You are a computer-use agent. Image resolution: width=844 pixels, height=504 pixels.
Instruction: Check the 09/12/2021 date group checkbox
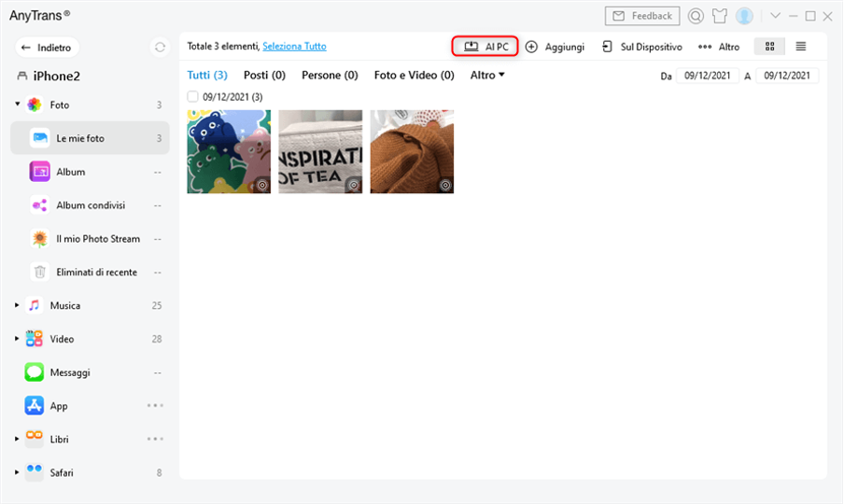192,96
